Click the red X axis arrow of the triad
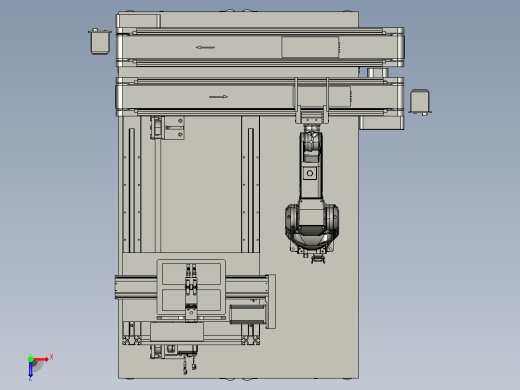The height and width of the screenshot is (390, 520). [x=41, y=359]
